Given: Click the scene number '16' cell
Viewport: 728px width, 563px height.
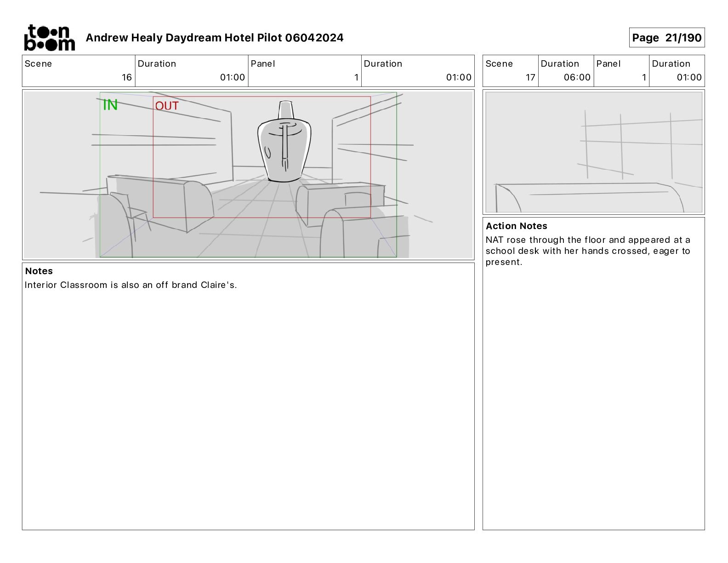Looking at the screenshot, I should point(79,71).
